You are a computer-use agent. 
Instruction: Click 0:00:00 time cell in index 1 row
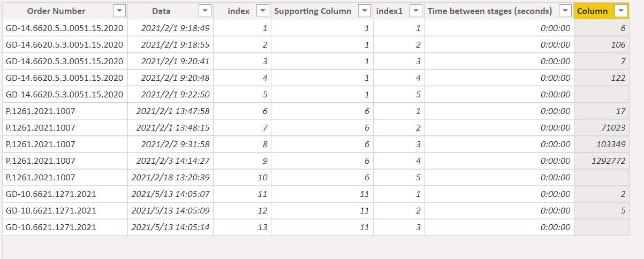pos(499,28)
